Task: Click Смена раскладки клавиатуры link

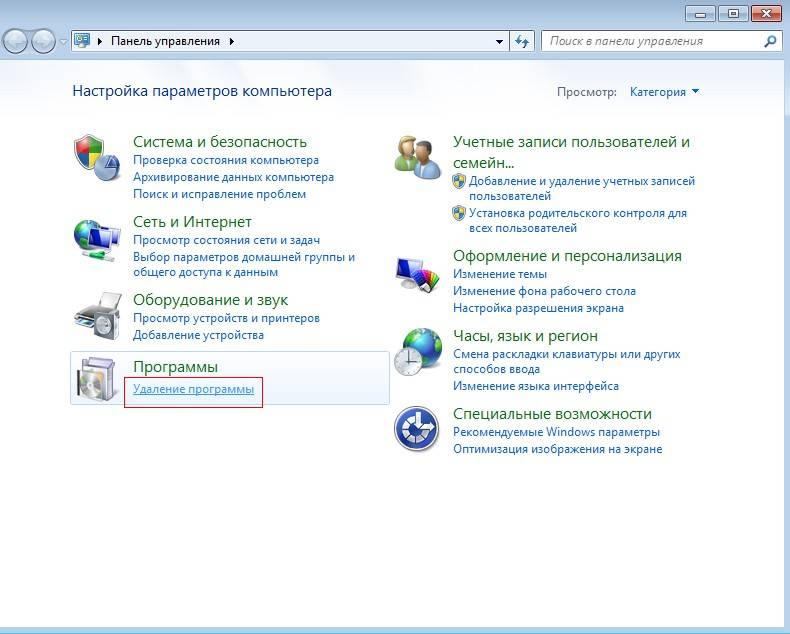Action: (x=566, y=362)
